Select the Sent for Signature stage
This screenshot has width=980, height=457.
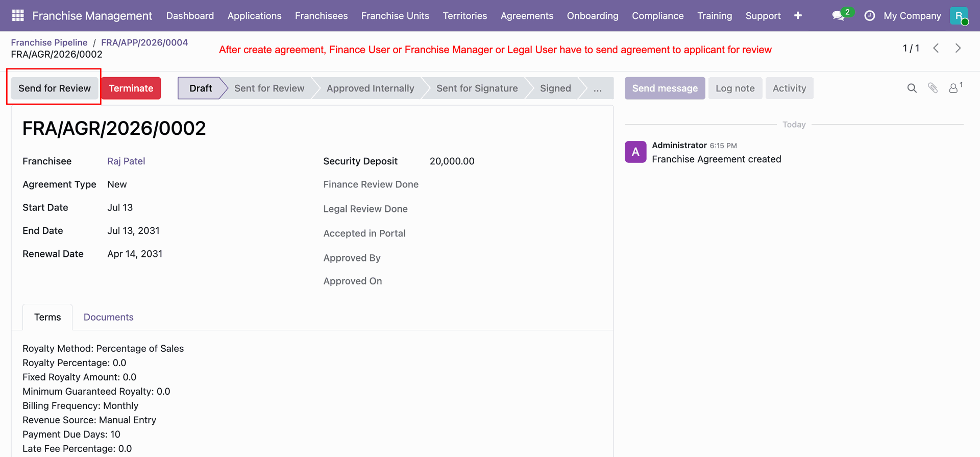[477, 88]
